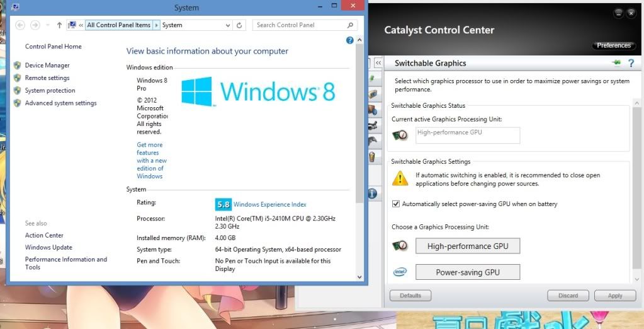Click the Apply button
Viewport: 644px width, 329px height.
(615, 296)
